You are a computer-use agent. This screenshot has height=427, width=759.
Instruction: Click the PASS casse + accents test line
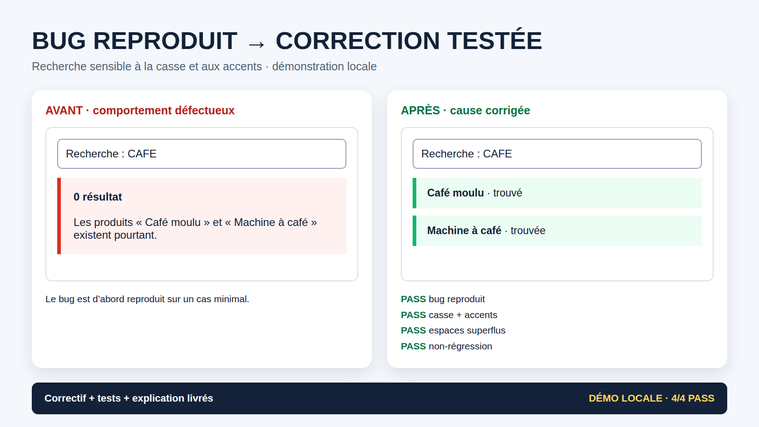coord(449,315)
